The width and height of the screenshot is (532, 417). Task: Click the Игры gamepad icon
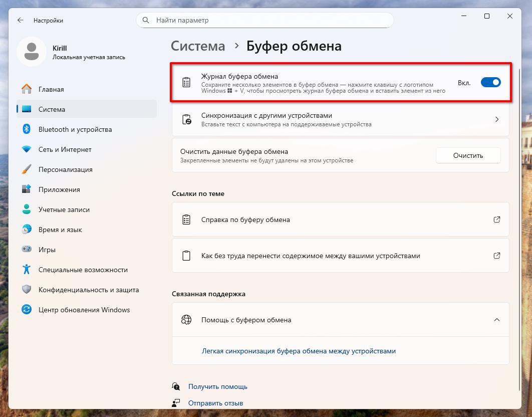click(27, 250)
